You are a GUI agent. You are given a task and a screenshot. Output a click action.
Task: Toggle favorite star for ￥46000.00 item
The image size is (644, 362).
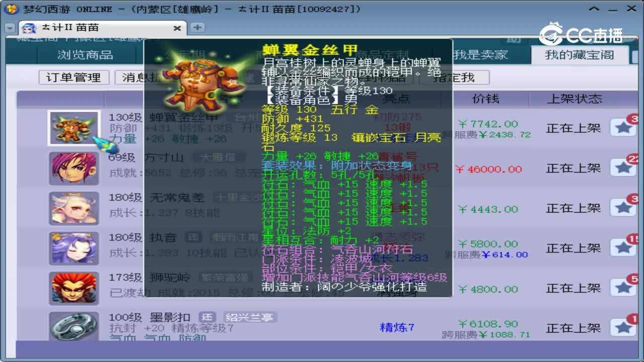click(623, 168)
